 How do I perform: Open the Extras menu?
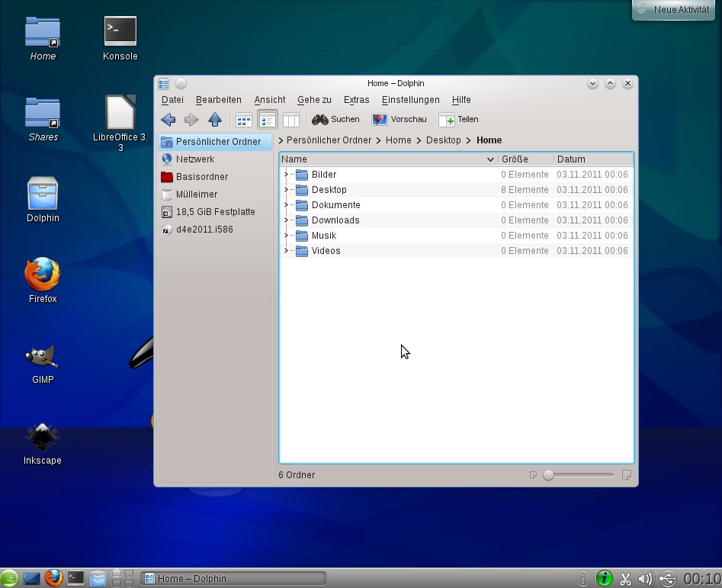click(356, 100)
